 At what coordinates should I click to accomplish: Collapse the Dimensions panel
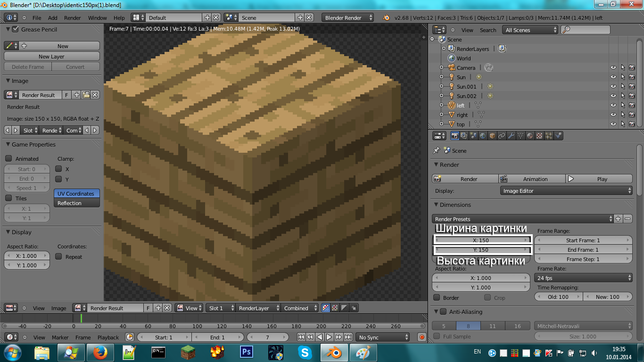(x=436, y=205)
